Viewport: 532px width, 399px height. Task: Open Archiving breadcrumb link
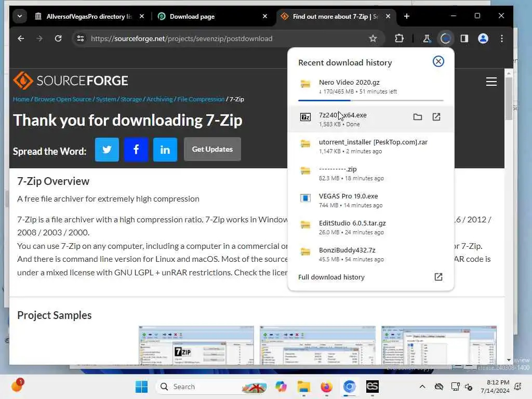coord(159,99)
